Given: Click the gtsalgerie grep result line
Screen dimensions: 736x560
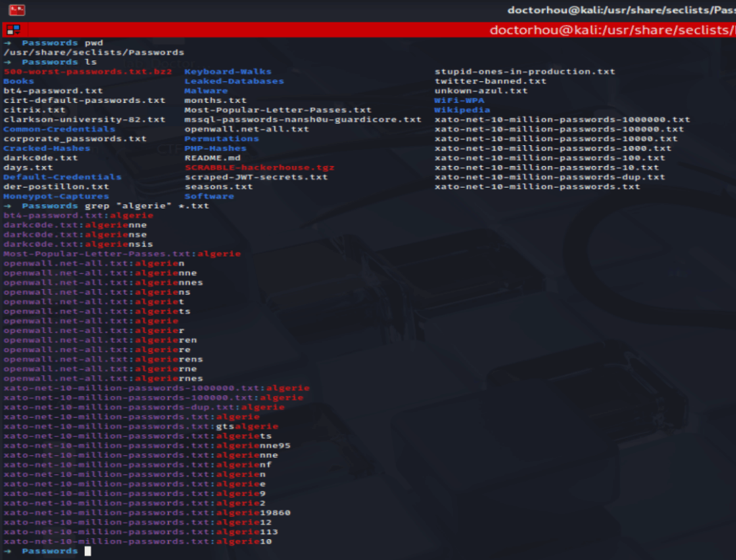Looking at the screenshot, I should point(141,427).
